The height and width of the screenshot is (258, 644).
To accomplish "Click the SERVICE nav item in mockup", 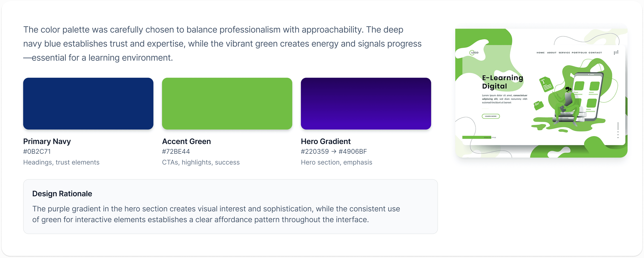I will click(564, 53).
